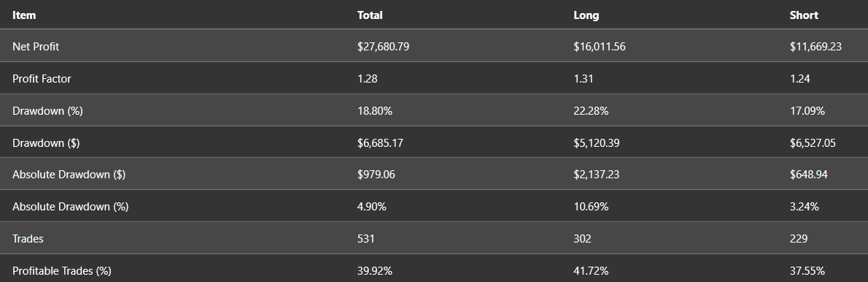The width and height of the screenshot is (868, 282).
Task: Select the Absolute Drawdown ($) label
Action: pos(69,175)
